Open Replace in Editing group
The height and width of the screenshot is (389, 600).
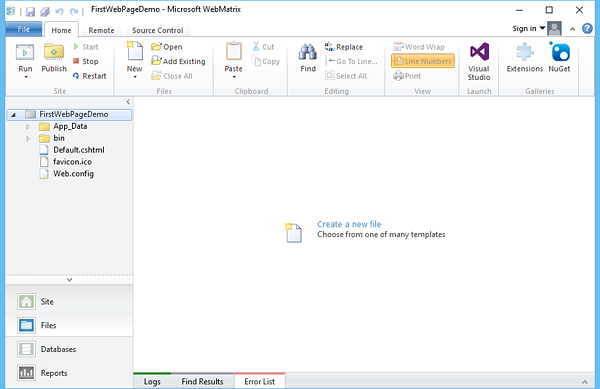(x=344, y=47)
